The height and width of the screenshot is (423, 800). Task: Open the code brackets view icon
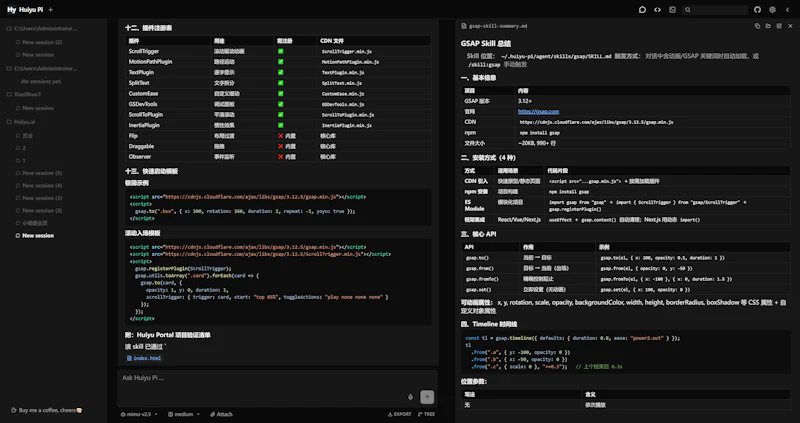[x=658, y=10]
